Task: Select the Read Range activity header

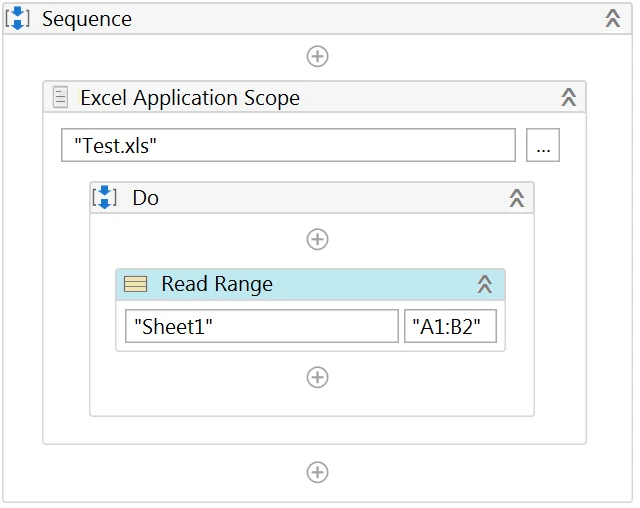Action: pyautogui.click(x=217, y=285)
